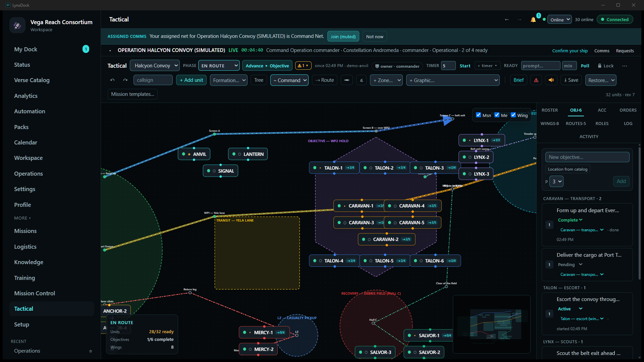Click the Confirm your ship link
Viewport: 644px width, 362px height.
pyautogui.click(x=570, y=51)
